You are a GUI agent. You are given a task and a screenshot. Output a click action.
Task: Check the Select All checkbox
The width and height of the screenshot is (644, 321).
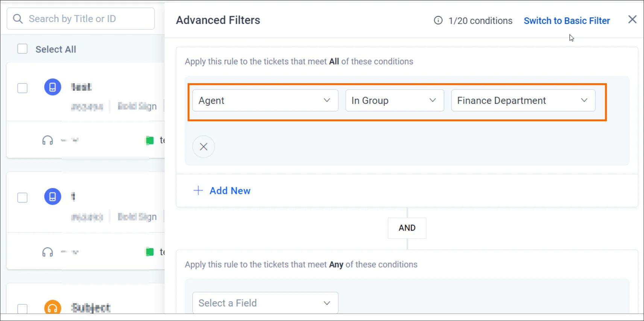pyautogui.click(x=23, y=49)
